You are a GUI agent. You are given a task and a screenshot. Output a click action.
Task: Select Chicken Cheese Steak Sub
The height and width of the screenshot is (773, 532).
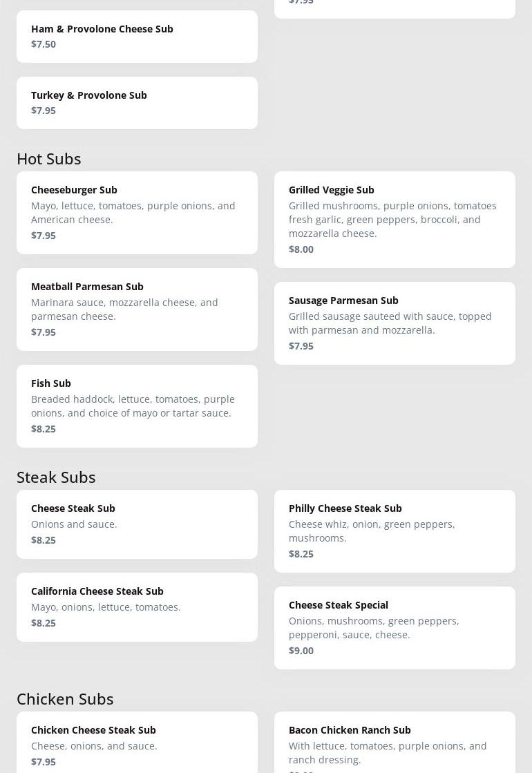coord(137,745)
